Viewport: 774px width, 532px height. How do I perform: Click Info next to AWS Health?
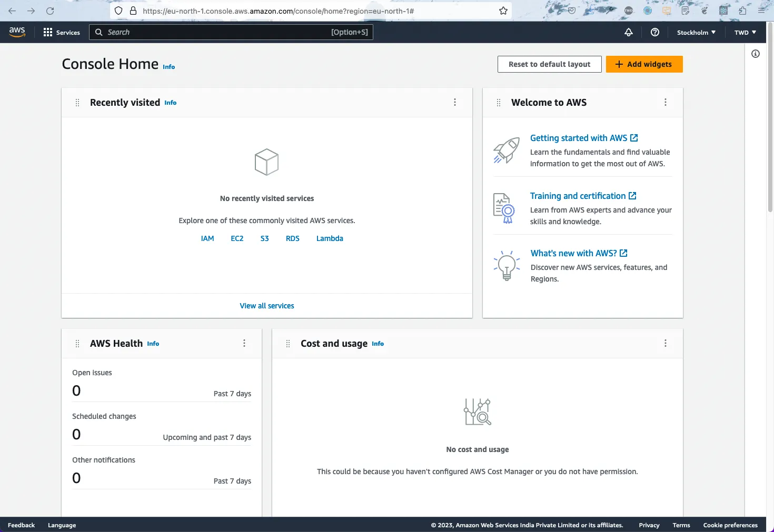point(153,344)
